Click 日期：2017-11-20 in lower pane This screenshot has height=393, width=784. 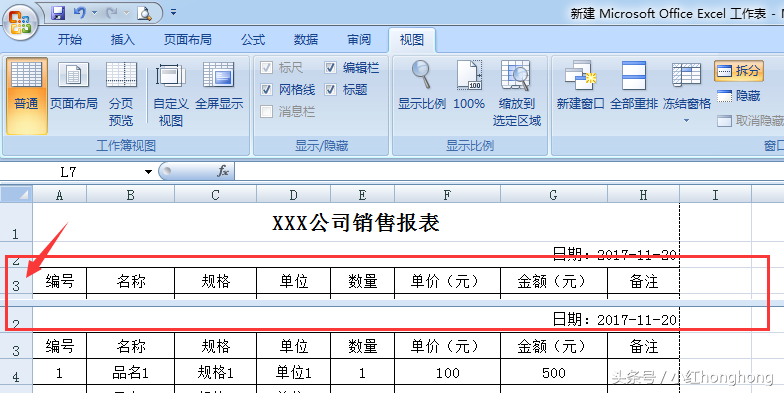614,319
